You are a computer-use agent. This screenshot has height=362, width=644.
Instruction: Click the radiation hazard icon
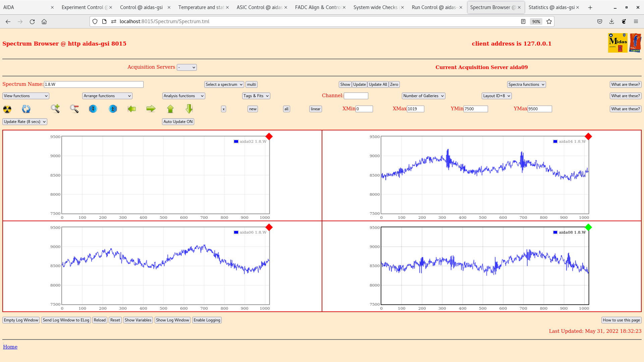7,109
